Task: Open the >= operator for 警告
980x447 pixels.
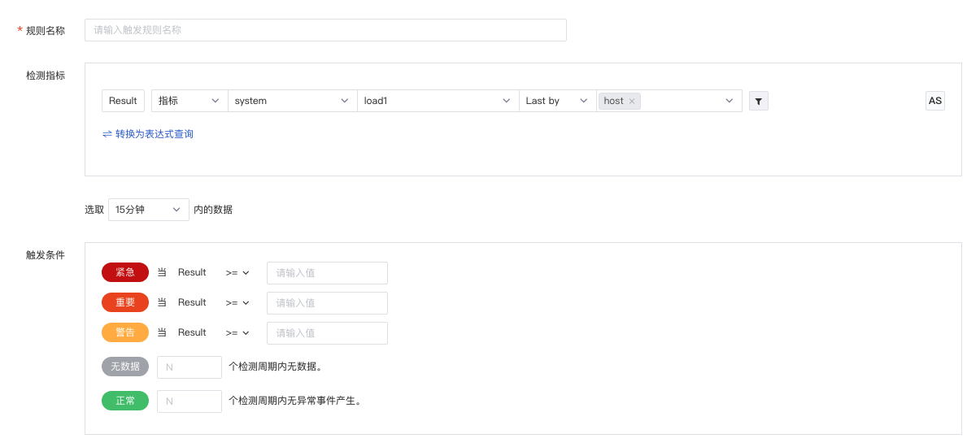Action: [237, 333]
